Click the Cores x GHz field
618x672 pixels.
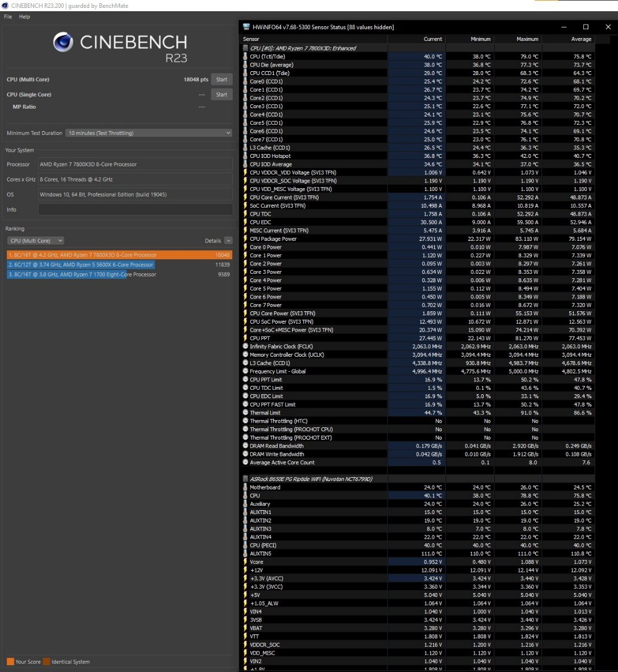tap(135, 179)
